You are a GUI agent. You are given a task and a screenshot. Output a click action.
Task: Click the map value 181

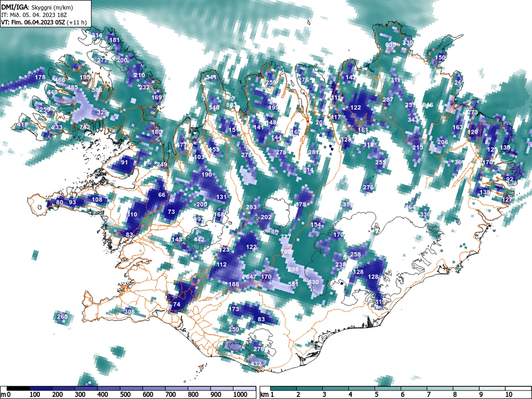pyautogui.click(x=115, y=40)
